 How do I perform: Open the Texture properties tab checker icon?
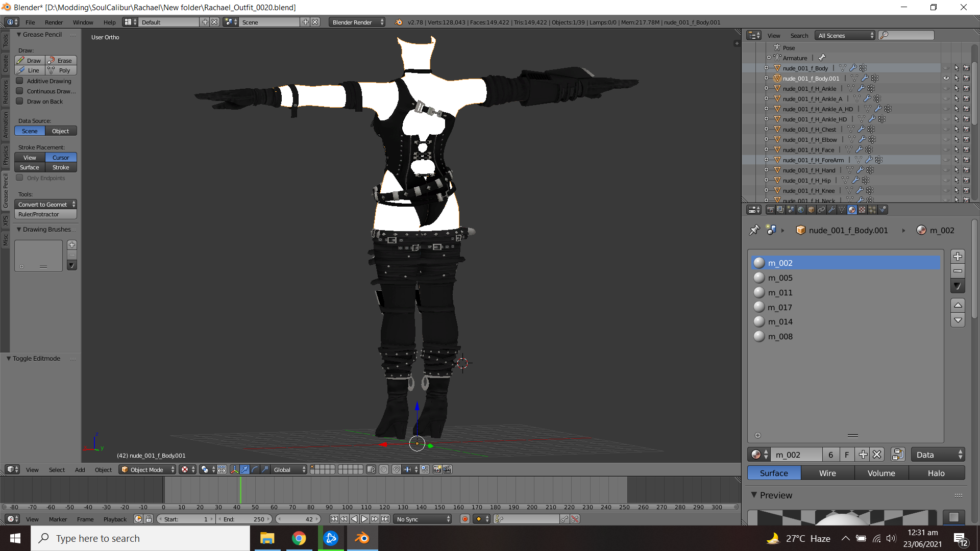pyautogui.click(x=862, y=210)
